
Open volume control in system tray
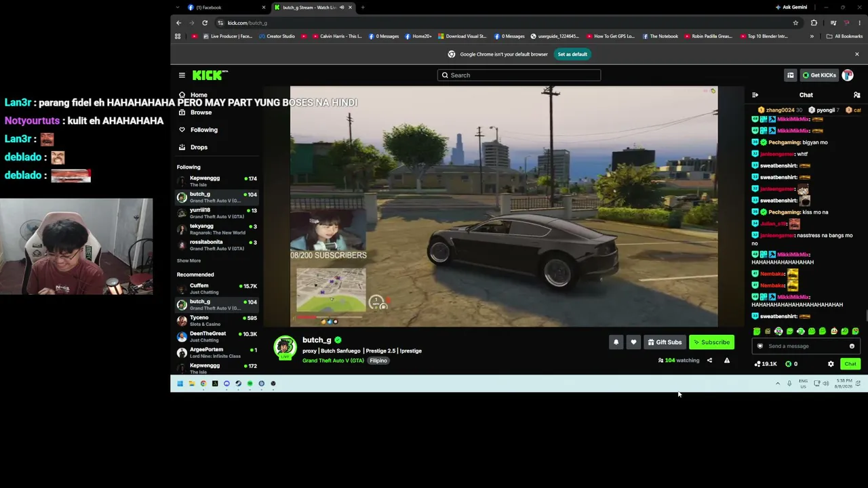click(x=825, y=384)
